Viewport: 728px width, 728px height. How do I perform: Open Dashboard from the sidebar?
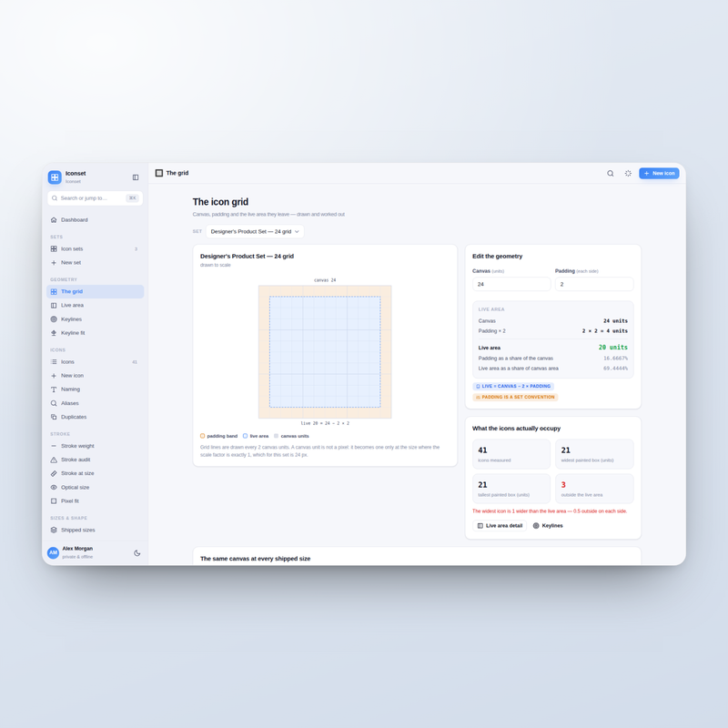coord(96,220)
